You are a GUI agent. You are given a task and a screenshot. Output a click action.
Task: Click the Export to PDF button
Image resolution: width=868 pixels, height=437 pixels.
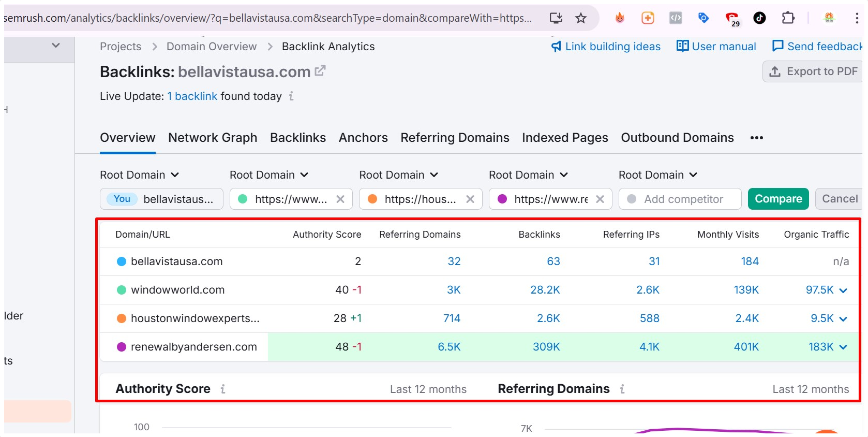[x=813, y=71]
